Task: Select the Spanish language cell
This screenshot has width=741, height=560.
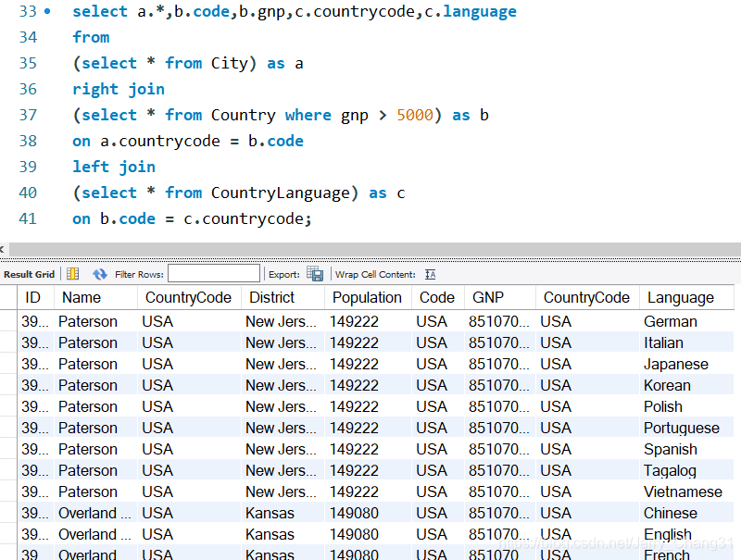Action: click(x=686, y=449)
